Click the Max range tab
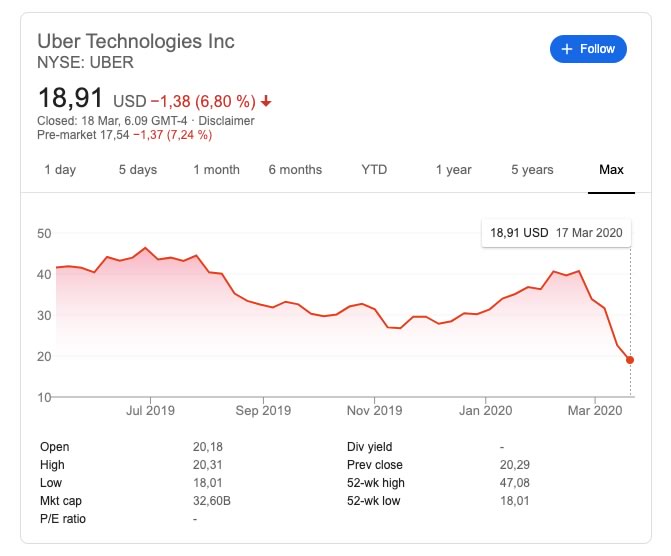 (x=611, y=170)
